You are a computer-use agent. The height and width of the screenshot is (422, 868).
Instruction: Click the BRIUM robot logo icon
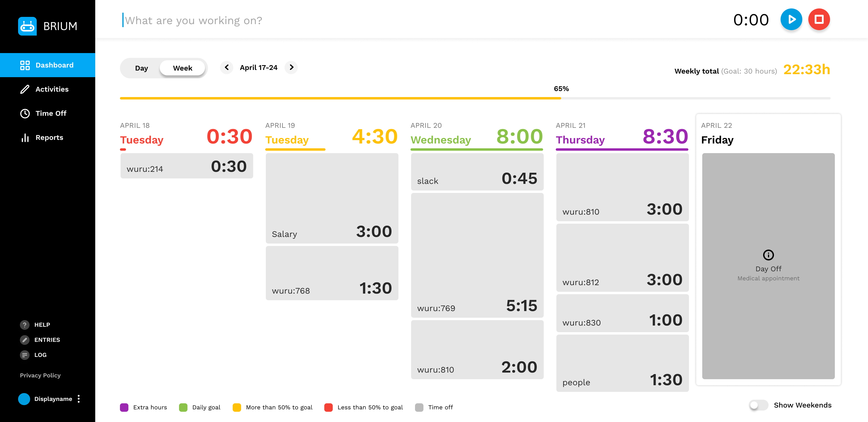[x=27, y=26]
